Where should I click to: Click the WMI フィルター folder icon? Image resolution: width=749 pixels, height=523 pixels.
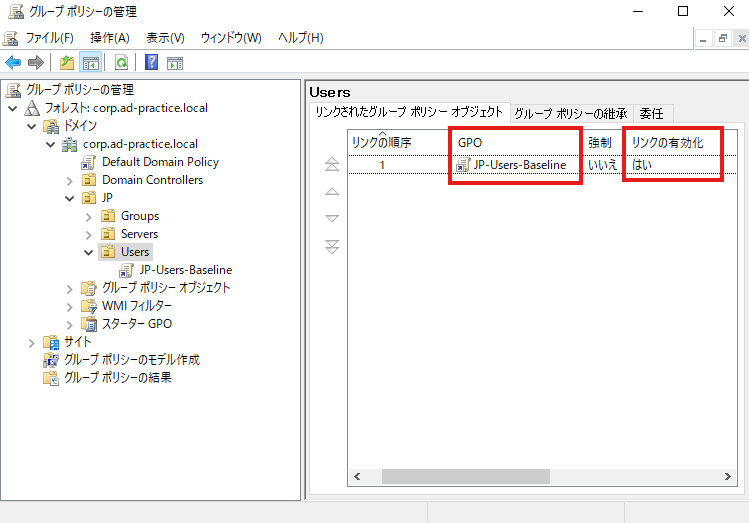89,306
